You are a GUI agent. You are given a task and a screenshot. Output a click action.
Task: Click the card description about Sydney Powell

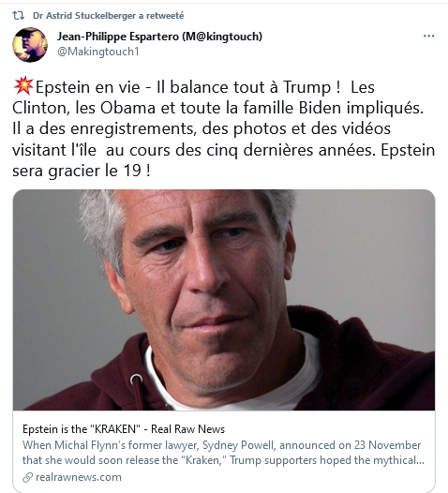(223, 453)
